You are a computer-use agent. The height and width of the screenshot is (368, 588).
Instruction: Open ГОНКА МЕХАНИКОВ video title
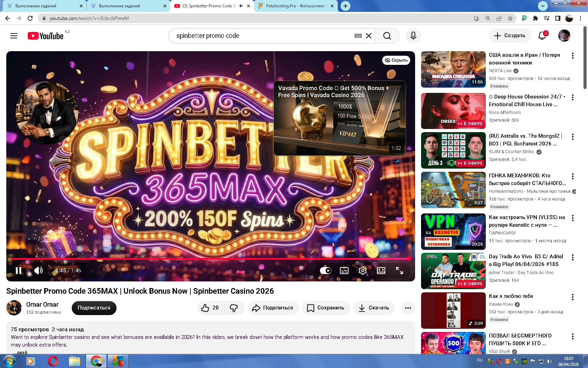[527, 179]
